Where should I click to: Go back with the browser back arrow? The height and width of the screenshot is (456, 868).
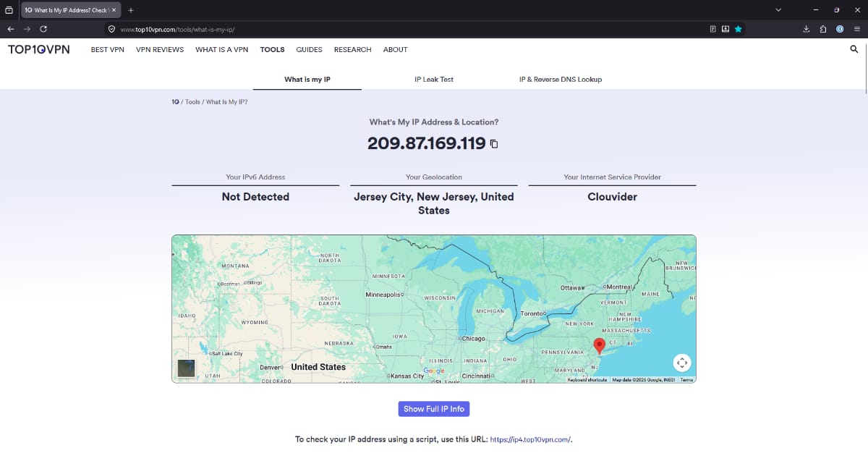pos(11,29)
